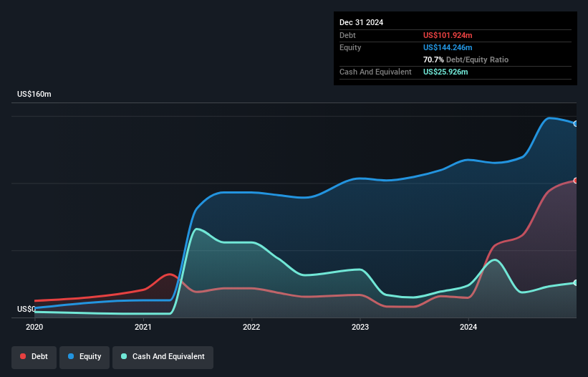Click the US$160m axis label

34,94
